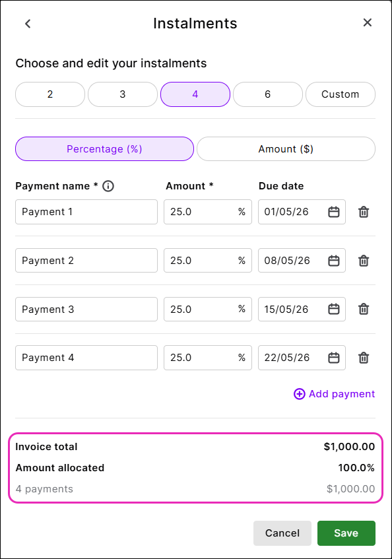The width and height of the screenshot is (392, 559).
Task: Choose Custom instalments option
Action: [341, 94]
